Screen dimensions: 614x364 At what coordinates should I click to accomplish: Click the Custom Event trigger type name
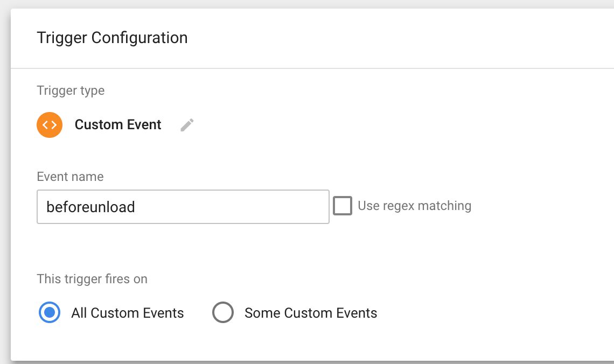click(118, 124)
